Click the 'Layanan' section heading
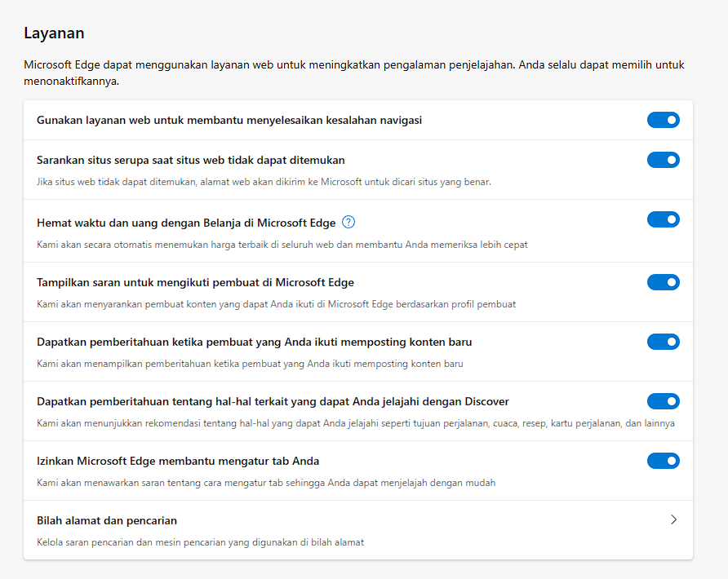This screenshot has height=579, width=728. coord(54,33)
